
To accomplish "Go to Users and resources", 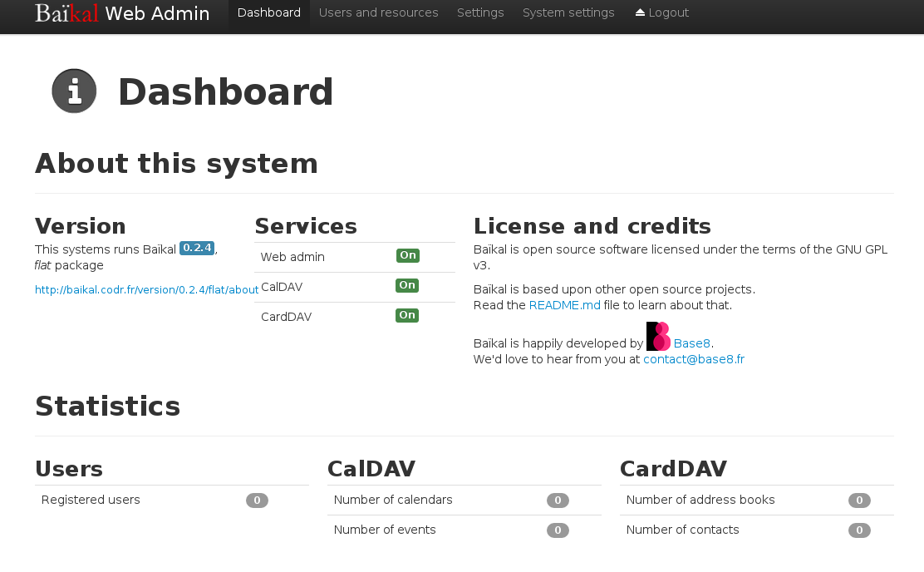I will [x=378, y=12].
